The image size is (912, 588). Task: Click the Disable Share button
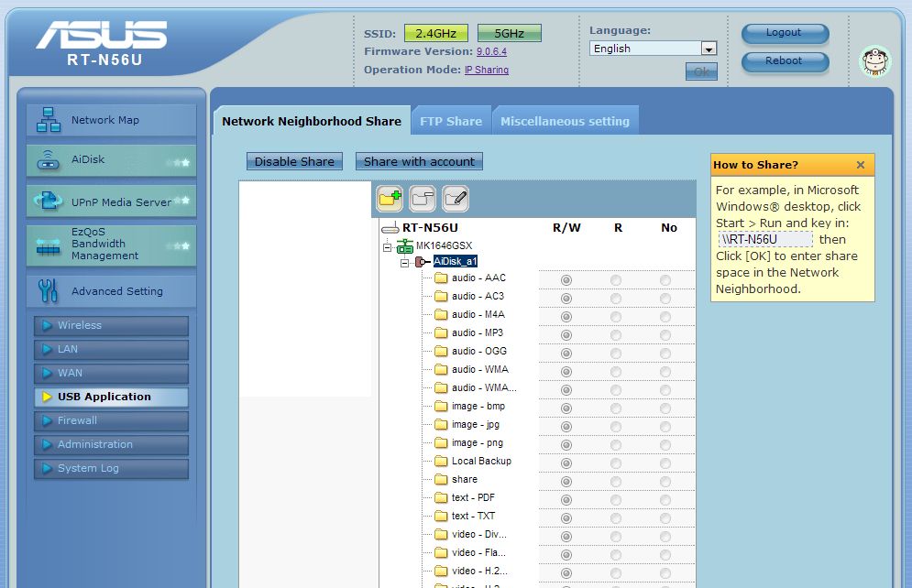pos(294,161)
